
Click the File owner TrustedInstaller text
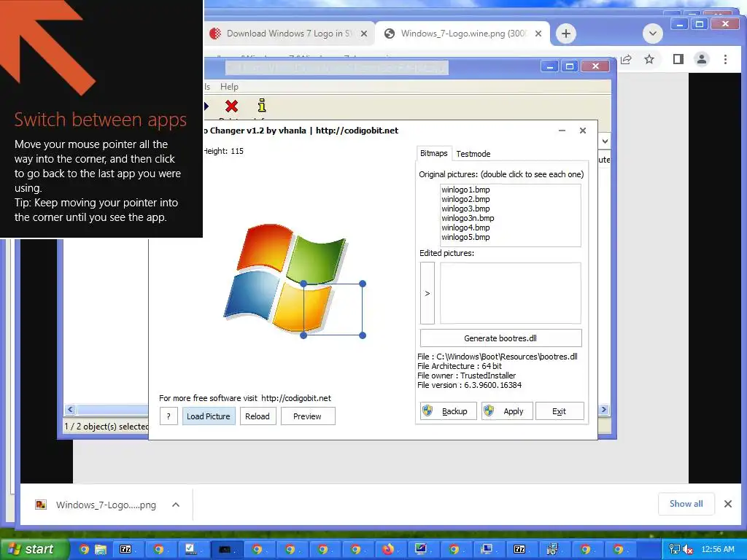[466, 376]
